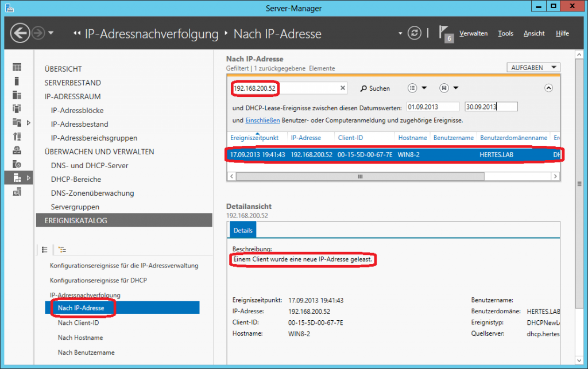Viewport: 588px width, 369px height.
Task: Click the Einschließen link
Action: (262, 121)
